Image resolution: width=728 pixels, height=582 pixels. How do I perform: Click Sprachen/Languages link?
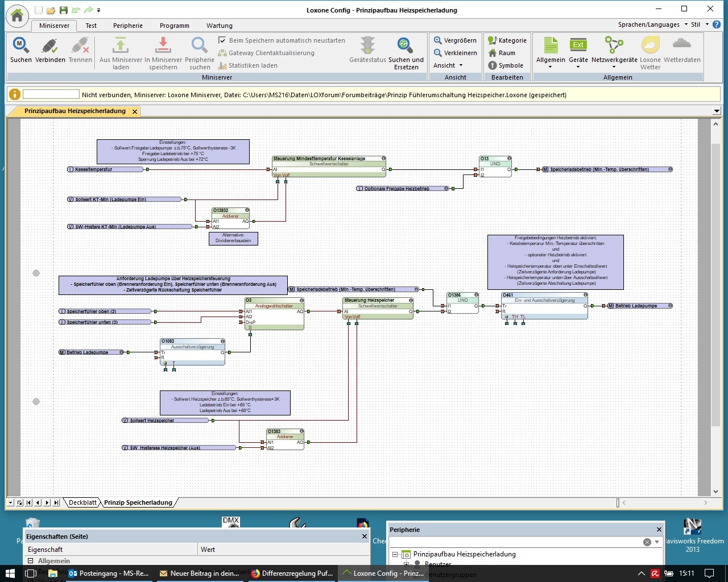[x=648, y=24]
